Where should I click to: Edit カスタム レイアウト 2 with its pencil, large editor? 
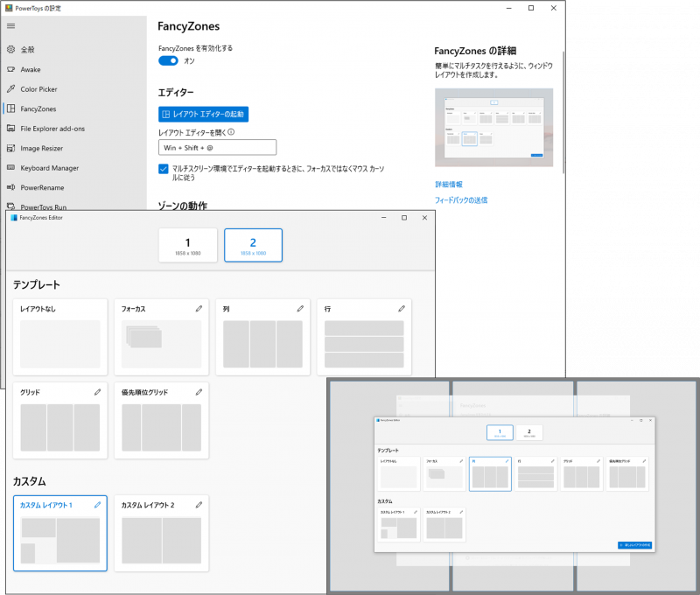point(199,505)
